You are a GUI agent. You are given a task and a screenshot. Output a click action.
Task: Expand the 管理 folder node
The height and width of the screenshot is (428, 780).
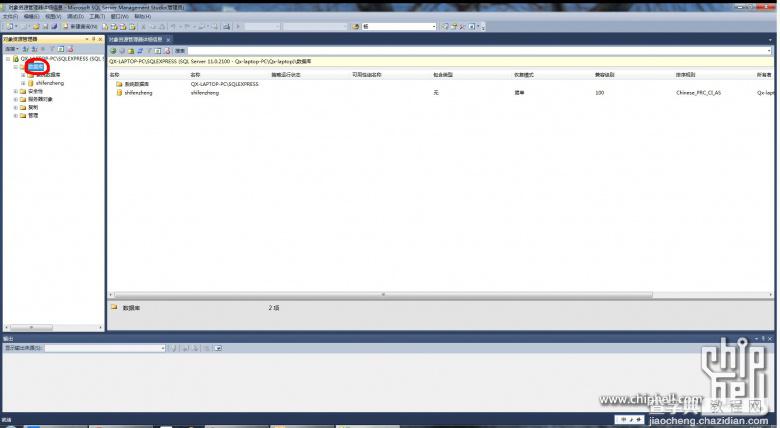(x=15, y=115)
